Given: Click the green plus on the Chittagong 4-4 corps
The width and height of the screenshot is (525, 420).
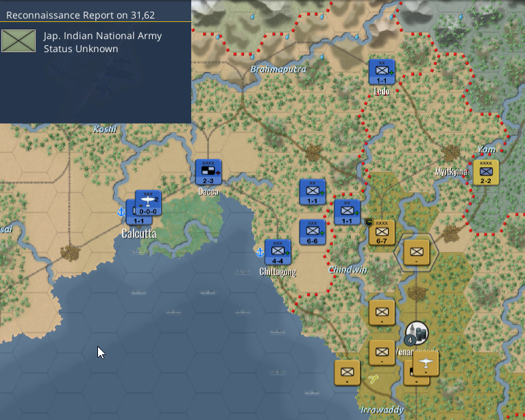Looking at the screenshot, I should click(287, 252).
